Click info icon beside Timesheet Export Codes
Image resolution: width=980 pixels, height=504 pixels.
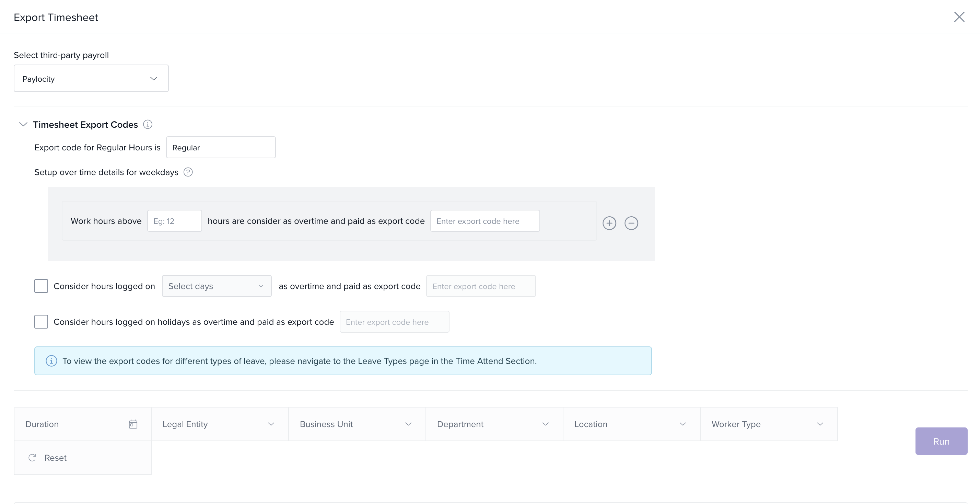tap(148, 125)
